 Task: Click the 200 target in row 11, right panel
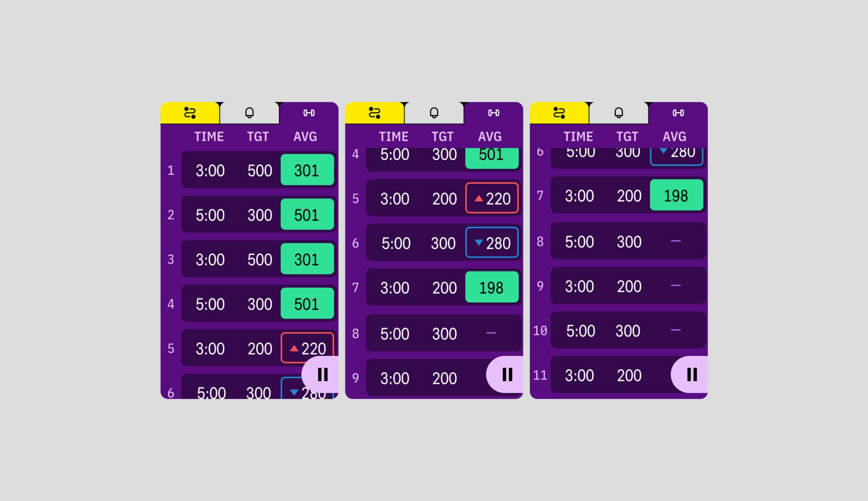(629, 375)
